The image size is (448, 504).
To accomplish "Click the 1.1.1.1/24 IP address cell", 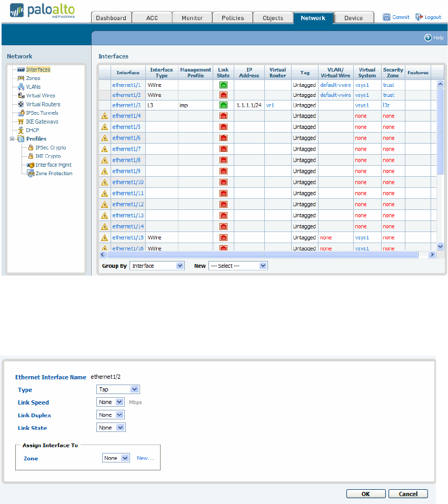I will (x=249, y=105).
